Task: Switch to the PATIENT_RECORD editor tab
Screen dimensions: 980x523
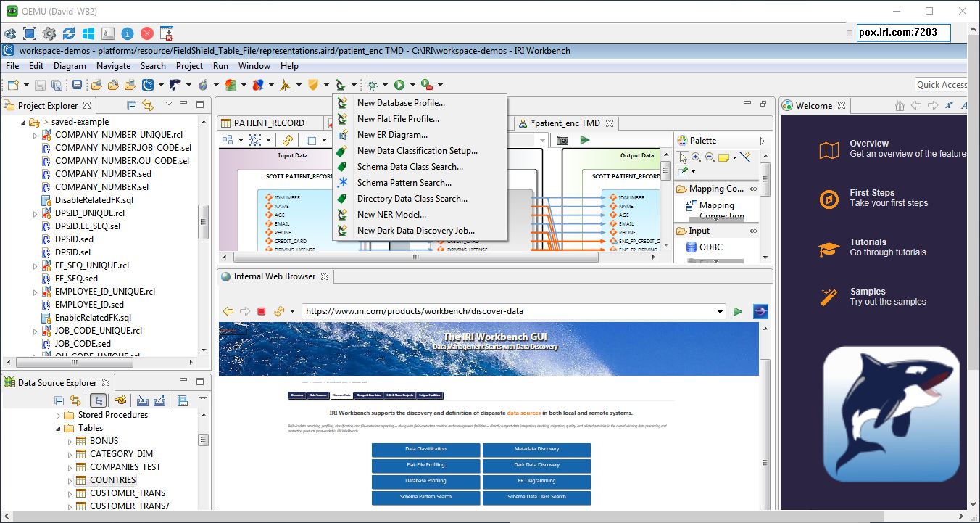Action: pyautogui.click(x=269, y=123)
